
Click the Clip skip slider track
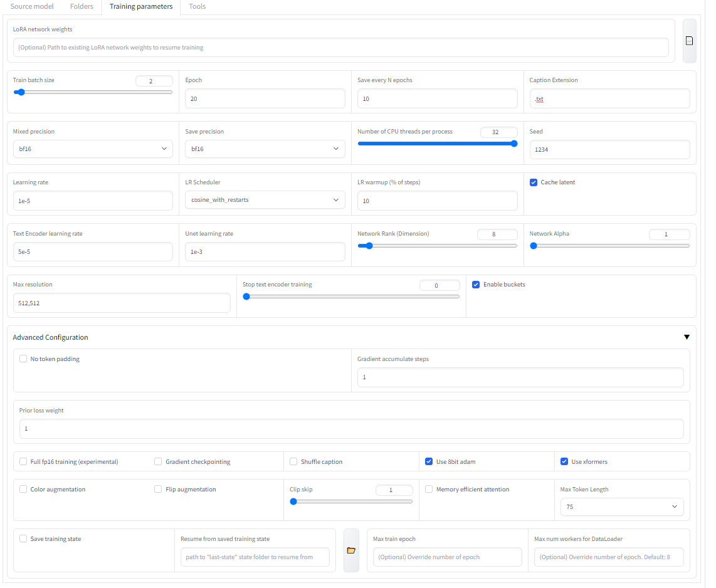pos(350,501)
